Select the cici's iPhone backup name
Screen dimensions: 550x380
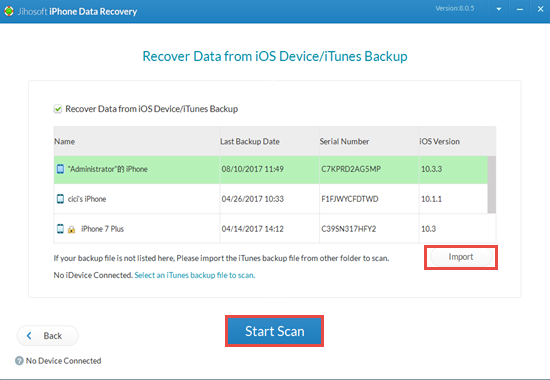tap(87, 199)
